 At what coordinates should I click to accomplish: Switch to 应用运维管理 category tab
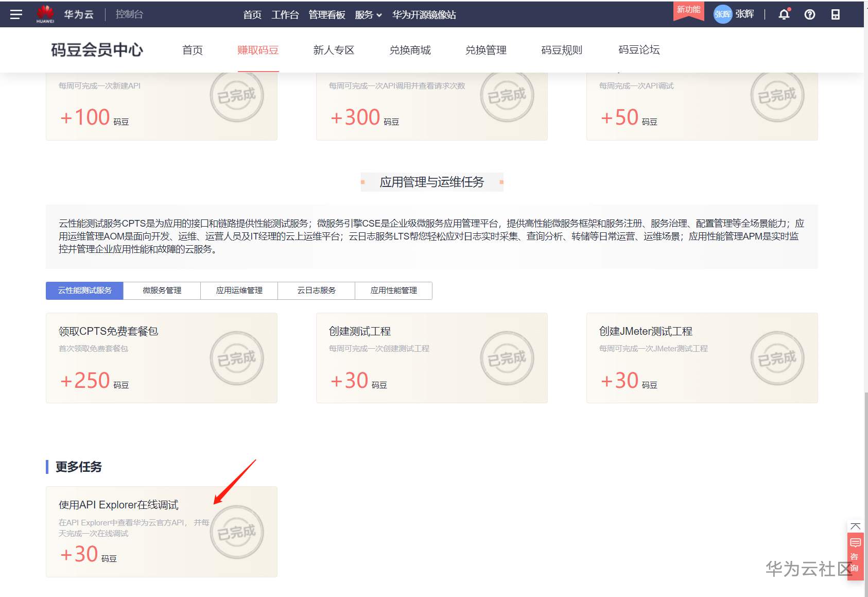[x=239, y=291]
